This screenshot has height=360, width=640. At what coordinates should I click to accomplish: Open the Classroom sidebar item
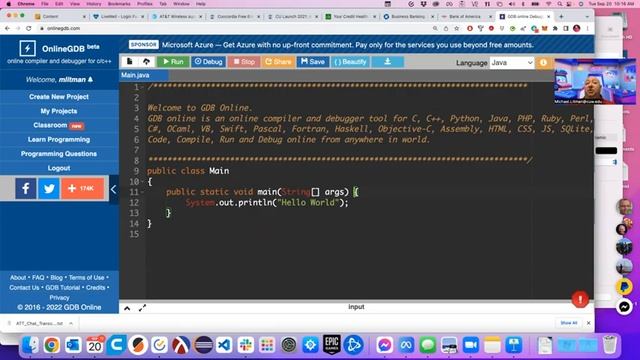click(x=59, y=125)
